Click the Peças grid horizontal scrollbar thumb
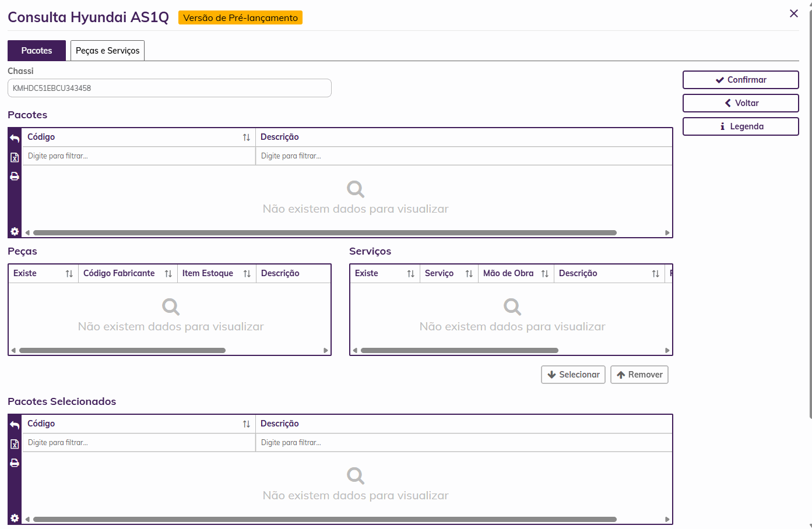Image resolution: width=812 pixels, height=529 pixels. pyautogui.click(x=122, y=351)
